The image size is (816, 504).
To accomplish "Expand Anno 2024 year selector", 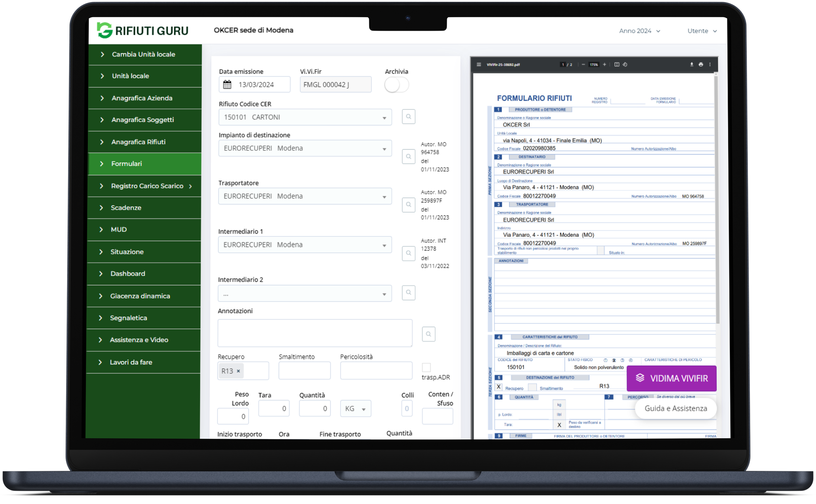I will 639,31.
